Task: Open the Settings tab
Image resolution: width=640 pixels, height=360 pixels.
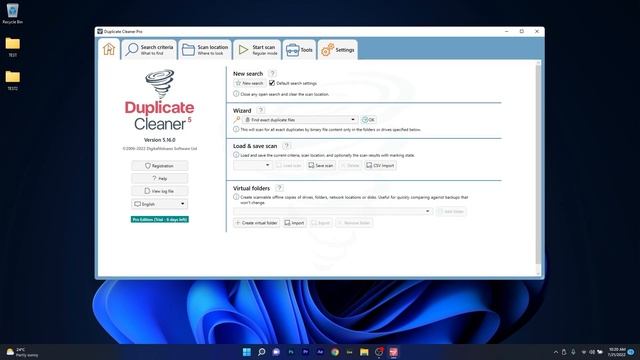Action: [338, 50]
